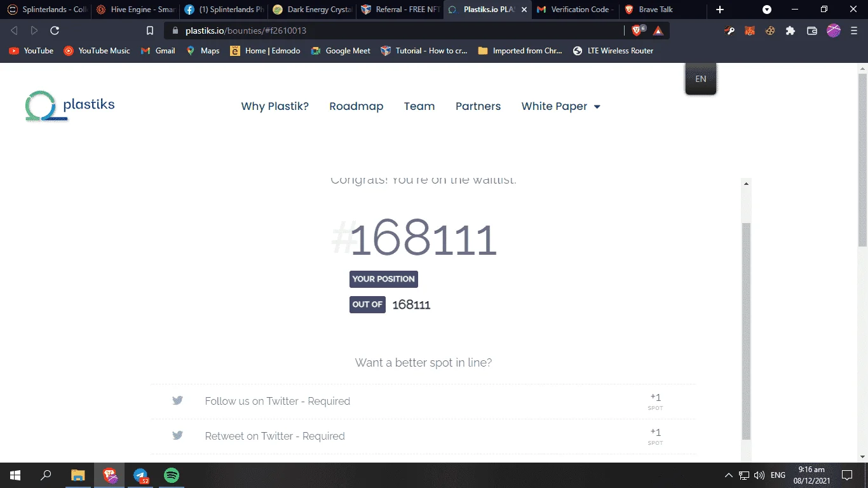Click the browser page vertical scrollbar

(x=862, y=159)
